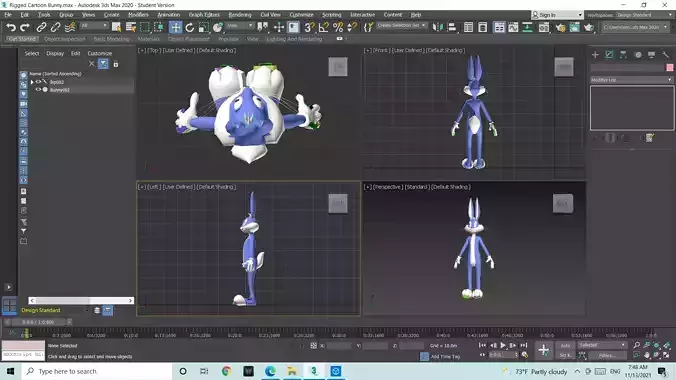Toggle Spinner Snap icon
The height and width of the screenshot is (380, 676).
point(352,28)
